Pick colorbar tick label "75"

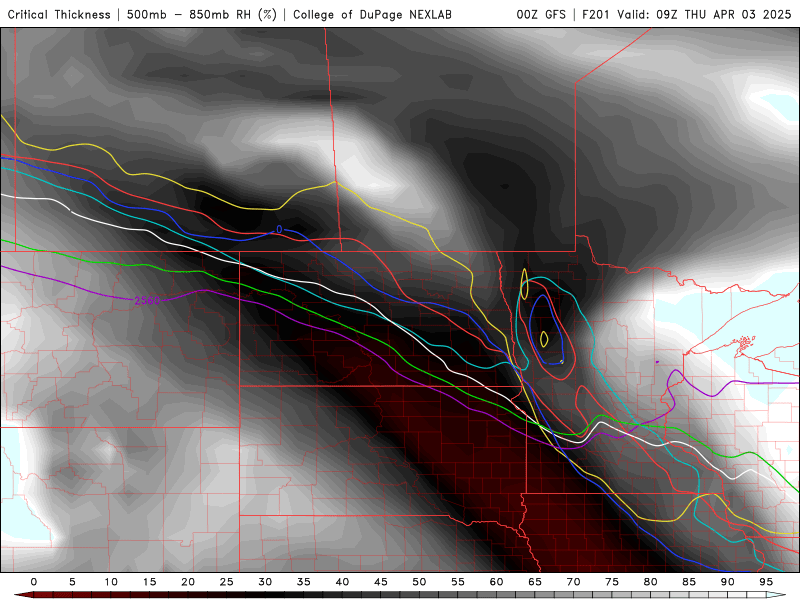click(612, 582)
